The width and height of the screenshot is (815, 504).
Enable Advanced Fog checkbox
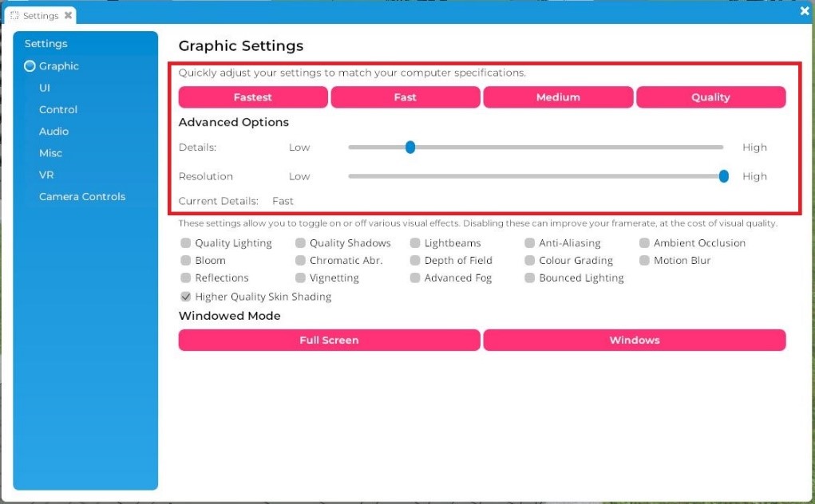click(x=415, y=278)
